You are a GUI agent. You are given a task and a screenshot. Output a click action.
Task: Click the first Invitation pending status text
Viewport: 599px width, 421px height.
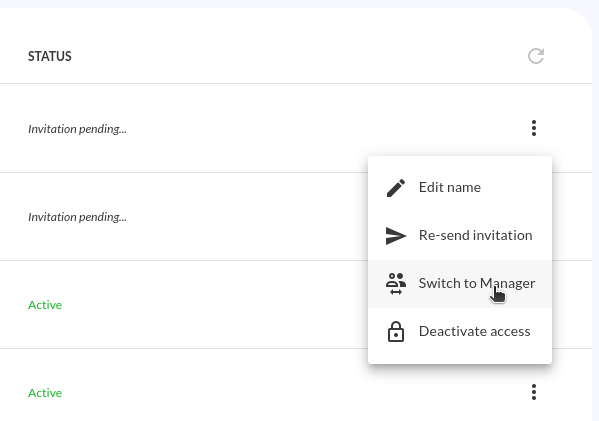click(77, 129)
